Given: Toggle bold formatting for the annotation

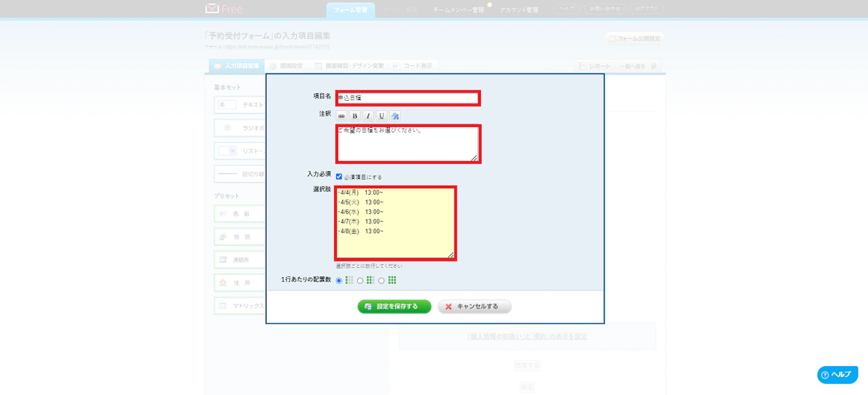Looking at the screenshot, I should [x=355, y=116].
